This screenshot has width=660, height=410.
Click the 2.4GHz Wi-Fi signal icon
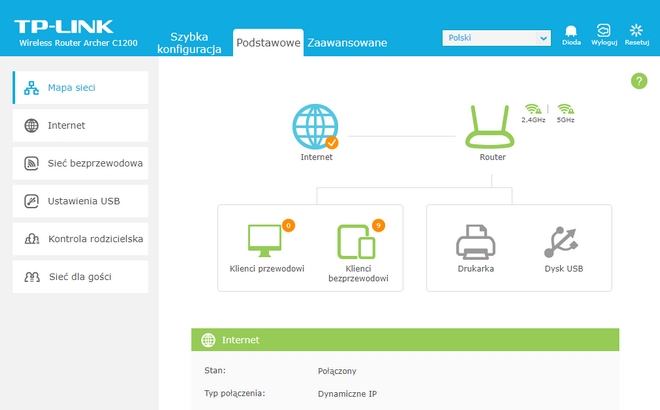pos(532,109)
